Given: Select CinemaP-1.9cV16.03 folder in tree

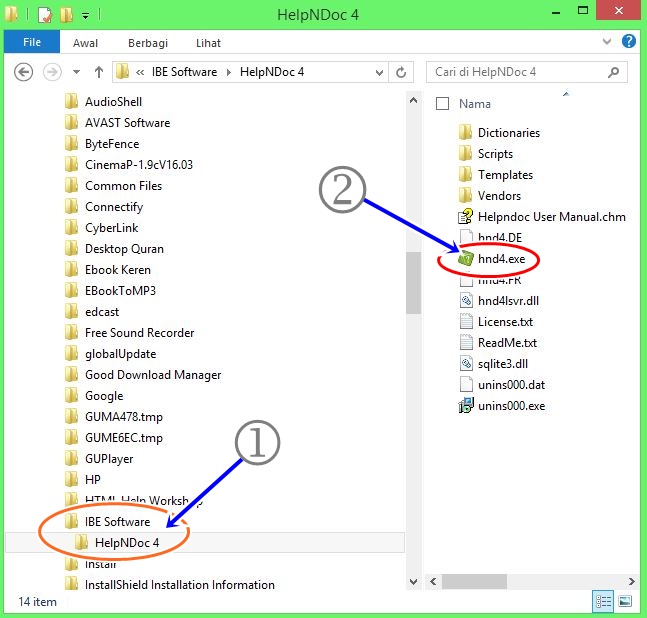Looking at the screenshot, I should click(129, 165).
